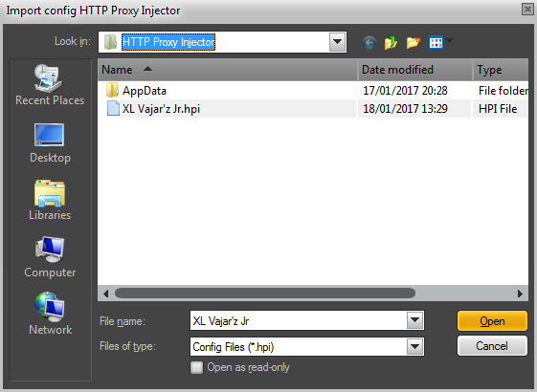
Task: Open Computer location
Action: point(50,257)
